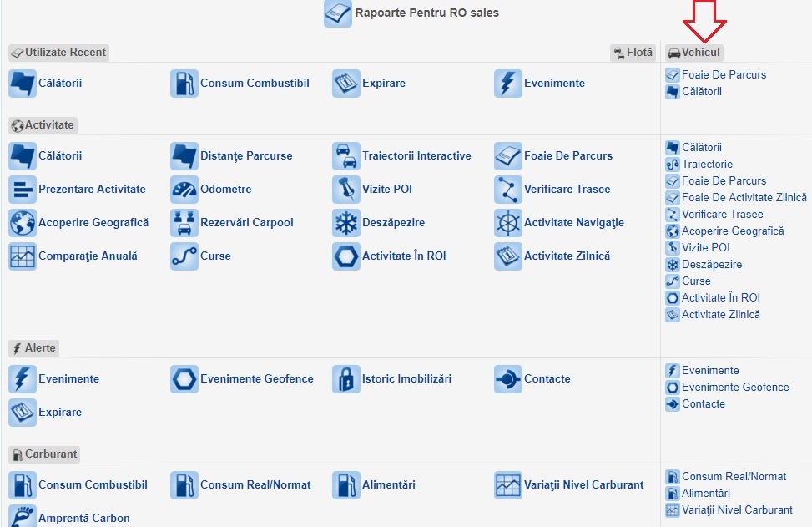
Task: Click Evenimente Geofence in the Vehicul column
Action: click(734, 388)
